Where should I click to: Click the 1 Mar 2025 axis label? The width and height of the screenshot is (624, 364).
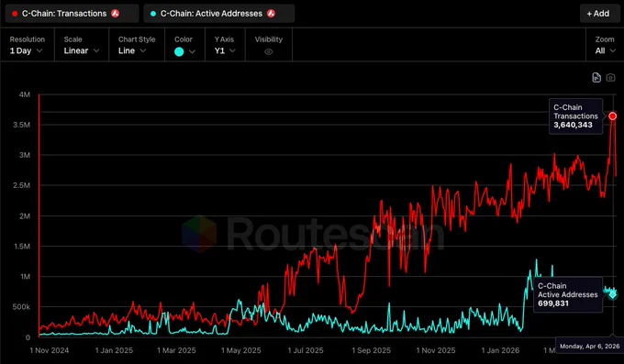176,350
